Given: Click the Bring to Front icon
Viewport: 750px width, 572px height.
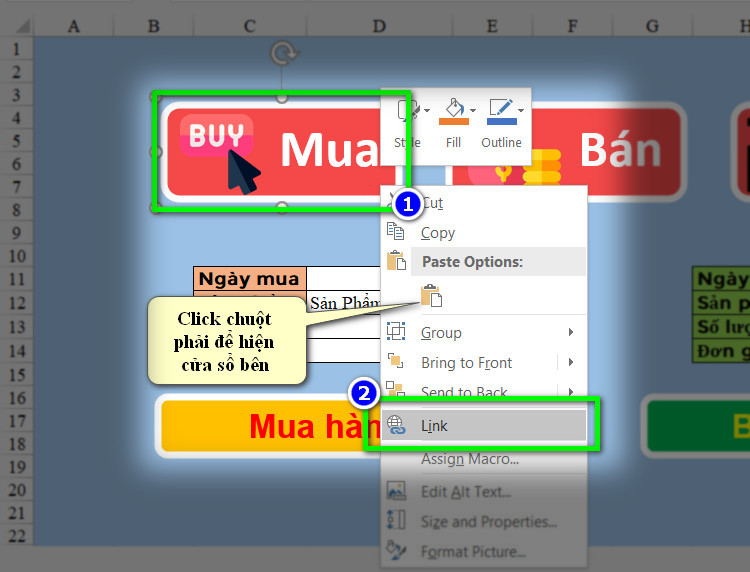Looking at the screenshot, I should pyautogui.click(x=396, y=361).
